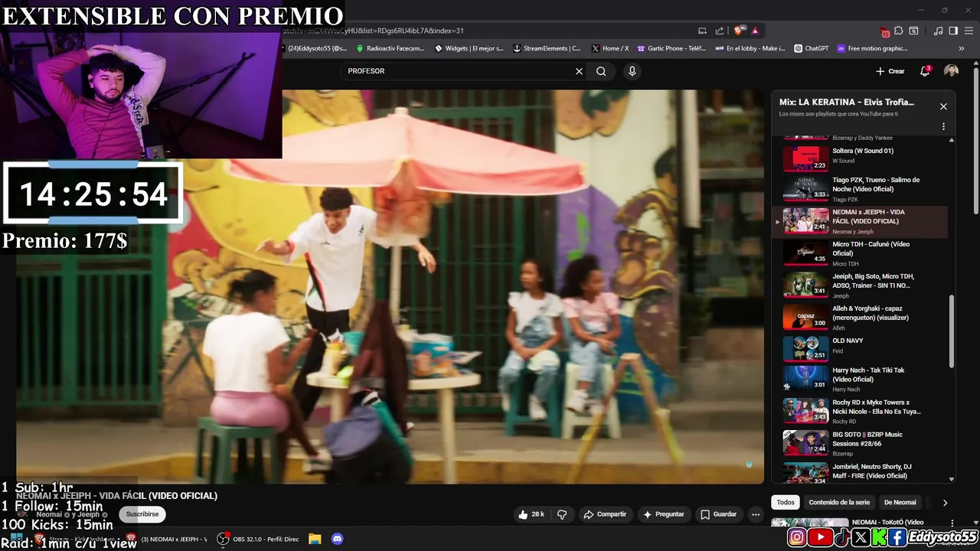Click the cast/install screen icon in address bar
Screen dimensions: 980x551
702,31
